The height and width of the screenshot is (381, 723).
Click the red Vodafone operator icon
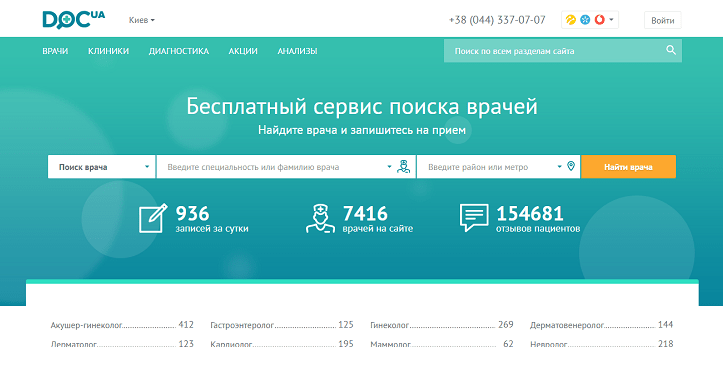[x=599, y=20]
